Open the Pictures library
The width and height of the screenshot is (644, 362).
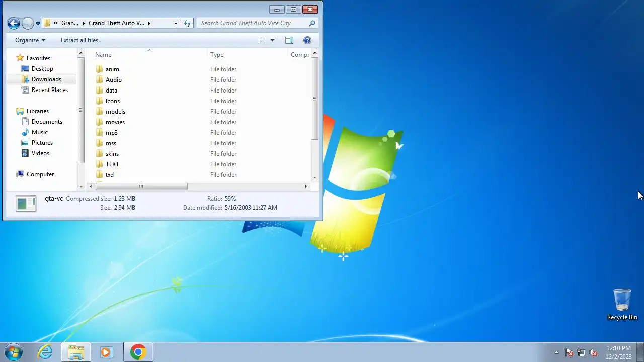(x=42, y=143)
